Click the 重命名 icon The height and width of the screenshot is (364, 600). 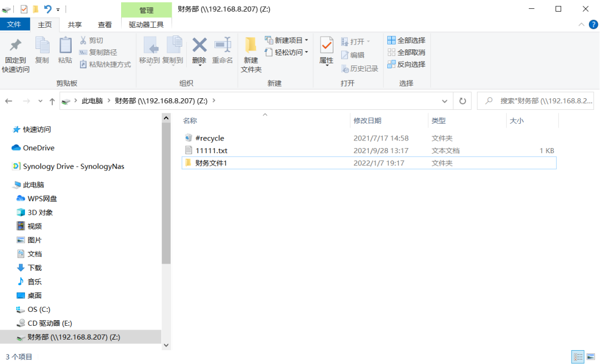tap(222, 46)
